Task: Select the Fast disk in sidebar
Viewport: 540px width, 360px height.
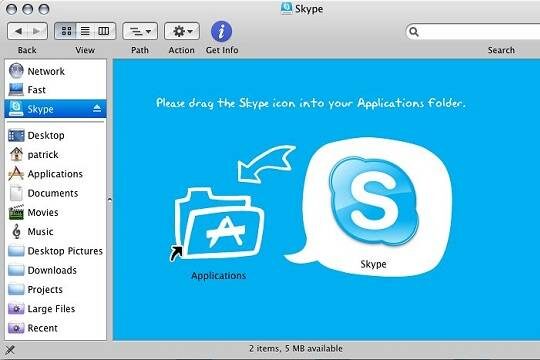Action: pyautogui.click(x=55, y=90)
